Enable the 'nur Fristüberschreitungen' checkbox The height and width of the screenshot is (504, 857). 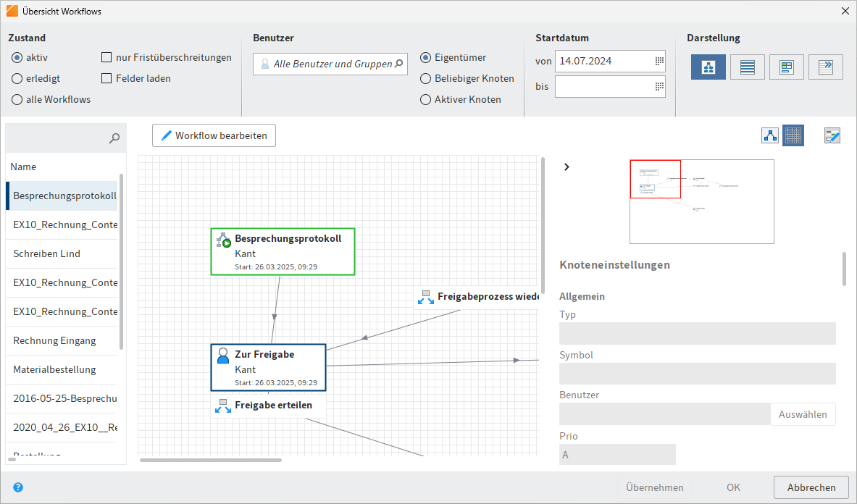click(106, 57)
